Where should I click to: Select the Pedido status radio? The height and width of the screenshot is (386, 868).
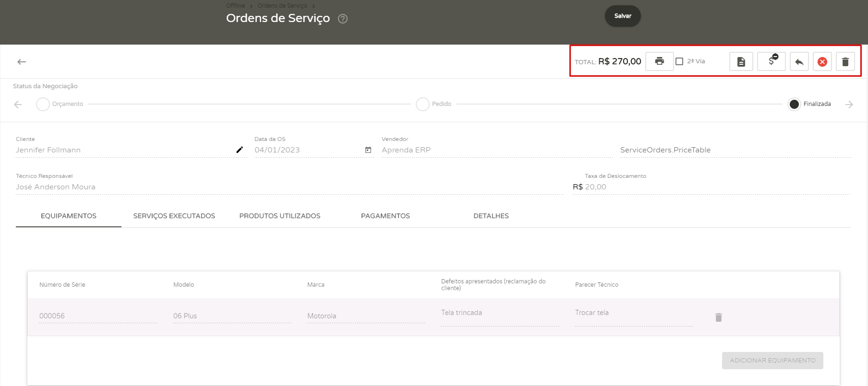[x=422, y=104]
